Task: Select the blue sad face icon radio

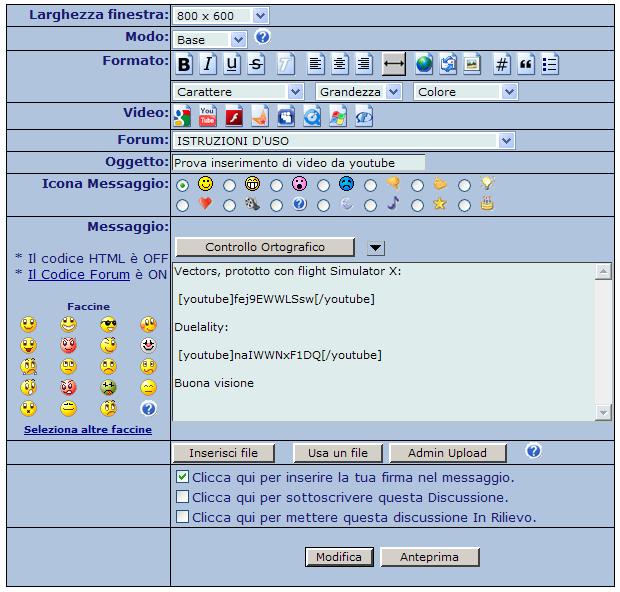Action: point(323,185)
